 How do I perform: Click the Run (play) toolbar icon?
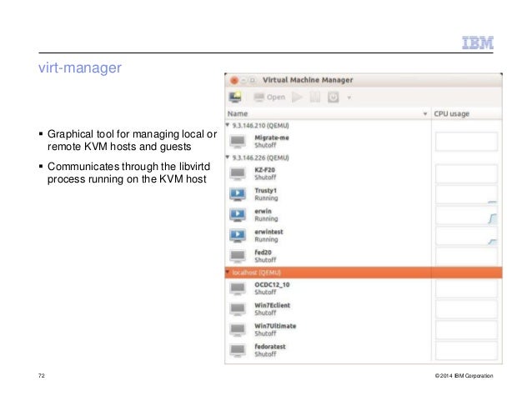coord(297,98)
